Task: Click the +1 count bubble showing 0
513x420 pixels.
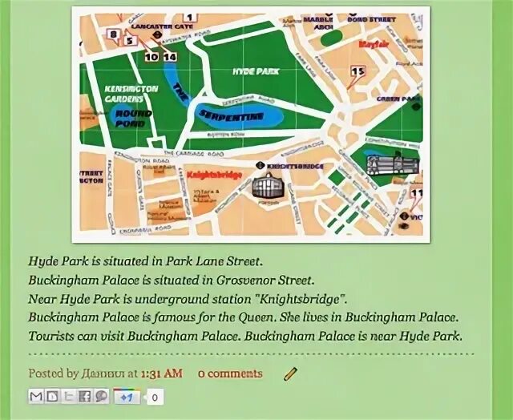Action: coord(155,398)
